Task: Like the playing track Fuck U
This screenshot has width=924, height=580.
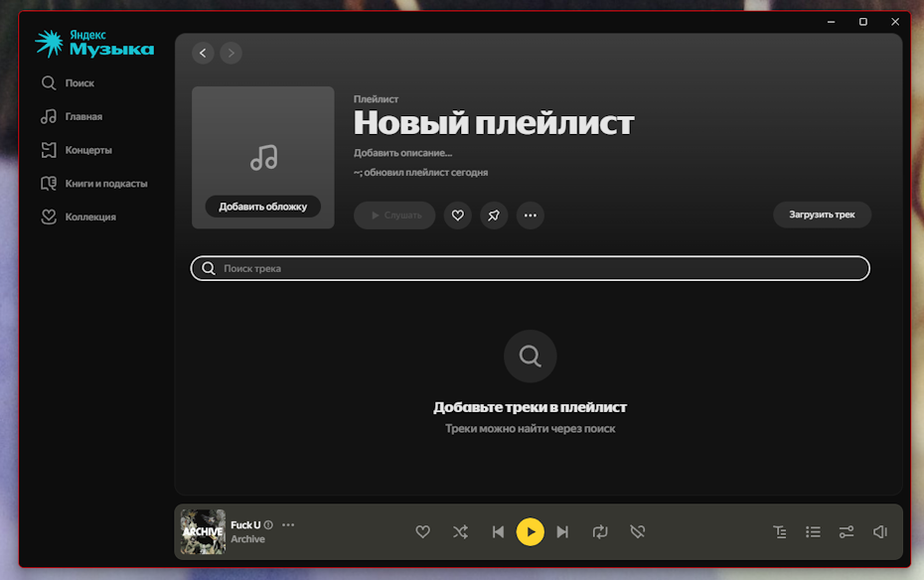Action: click(422, 531)
